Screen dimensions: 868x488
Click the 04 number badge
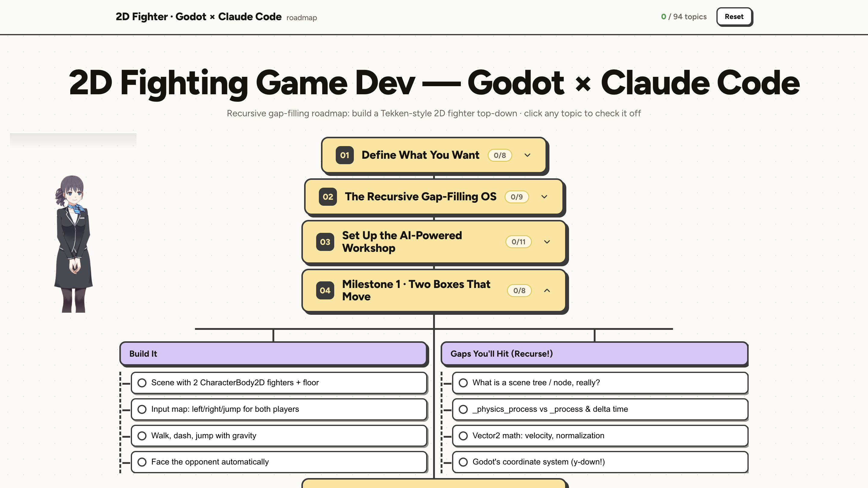pos(325,290)
